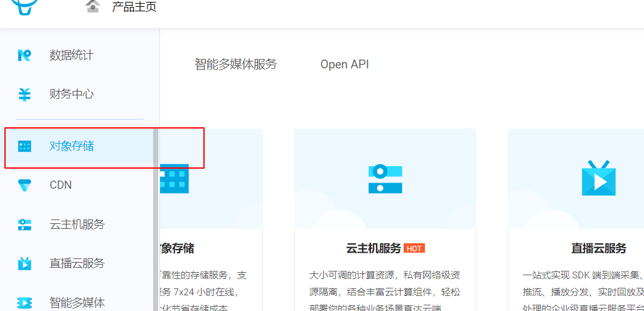This screenshot has width=644, height=311.
Task: Click the home icon beside 产品主页
Action: (94, 6)
